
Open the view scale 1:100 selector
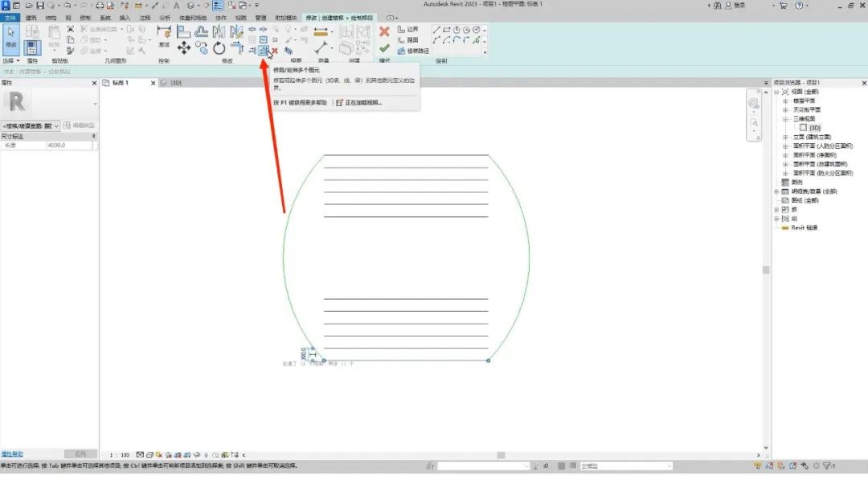[119, 455]
